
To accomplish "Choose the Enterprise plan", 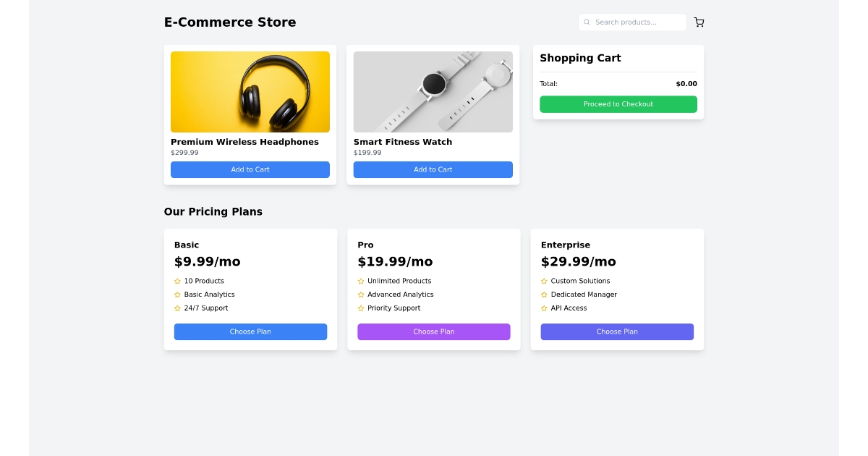I will coord(617,332).
